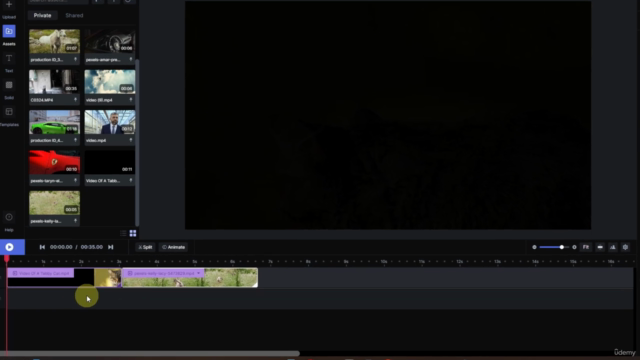
Task: Select the pexels-amar-pre car wheel thumbnail
Action: 110,41
